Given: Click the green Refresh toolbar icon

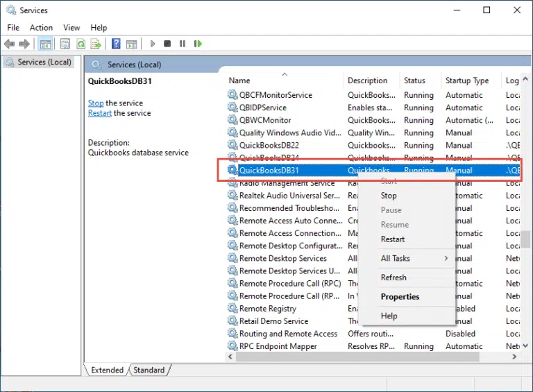Looking at the screenshot, I should click(x=81, y=44).
